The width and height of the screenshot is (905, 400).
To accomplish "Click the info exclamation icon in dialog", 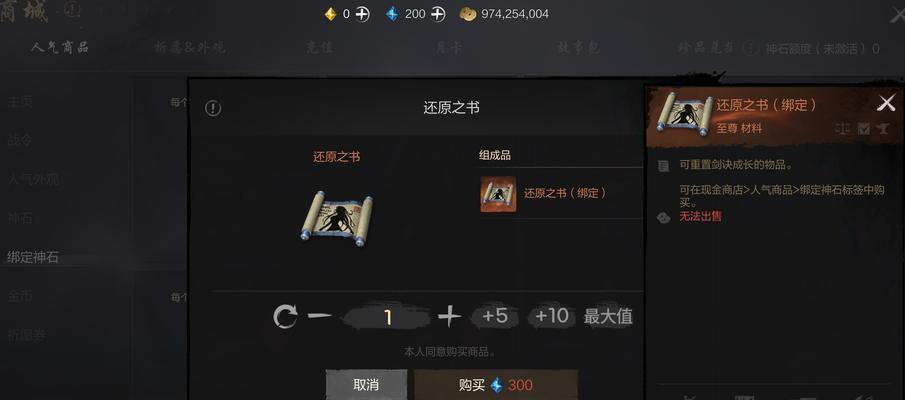I will (x=213, y=108).
